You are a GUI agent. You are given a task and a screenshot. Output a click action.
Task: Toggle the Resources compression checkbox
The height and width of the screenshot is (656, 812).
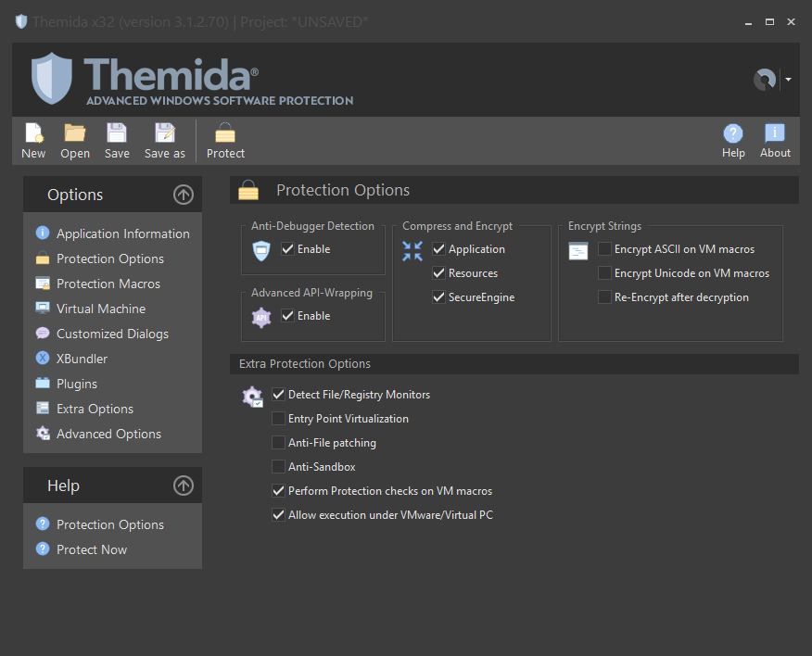point(438,272)
